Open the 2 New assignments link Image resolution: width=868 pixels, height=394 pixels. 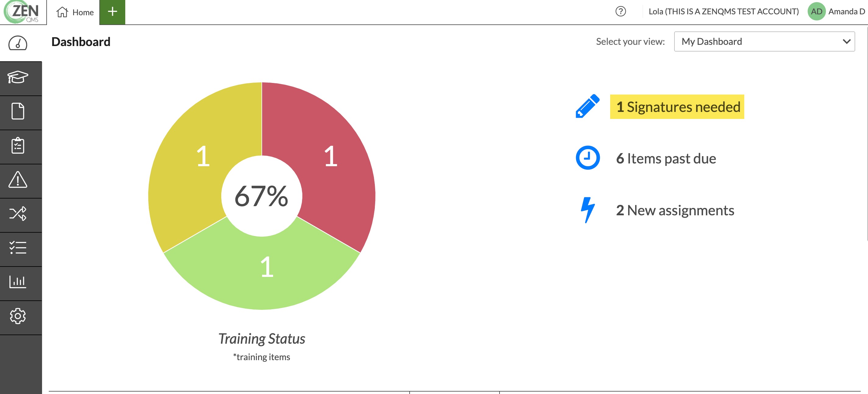coord(675,210)
